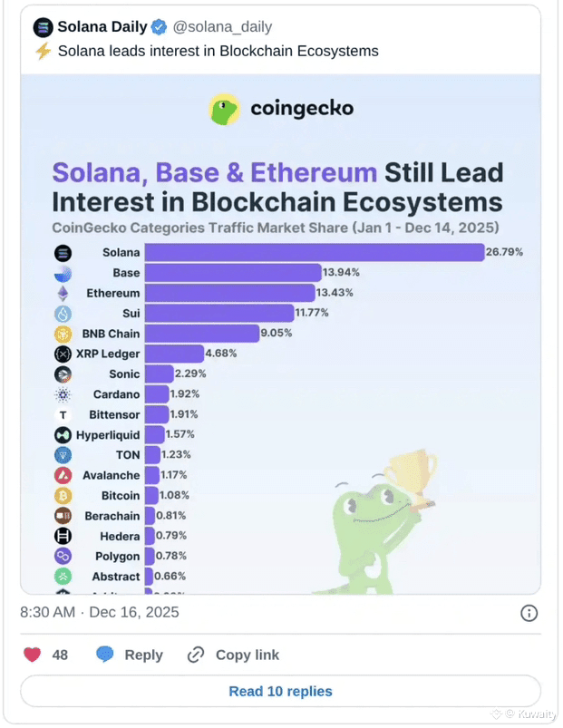Click the blue verified badge
Image resolution: width=563 pixels, height=728 pixels.
(x=158, y=27)
